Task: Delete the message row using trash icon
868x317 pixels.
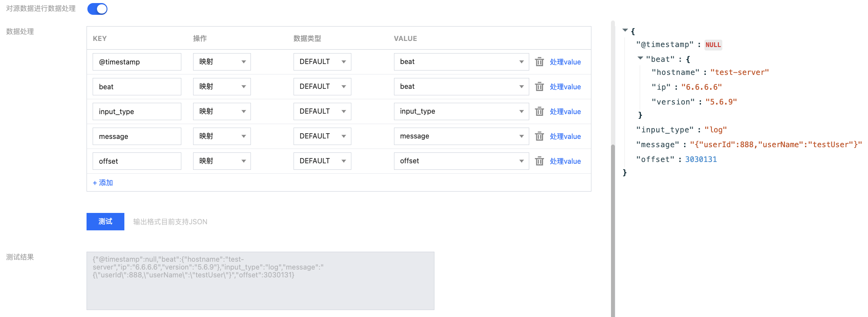Action: point(539,136)
